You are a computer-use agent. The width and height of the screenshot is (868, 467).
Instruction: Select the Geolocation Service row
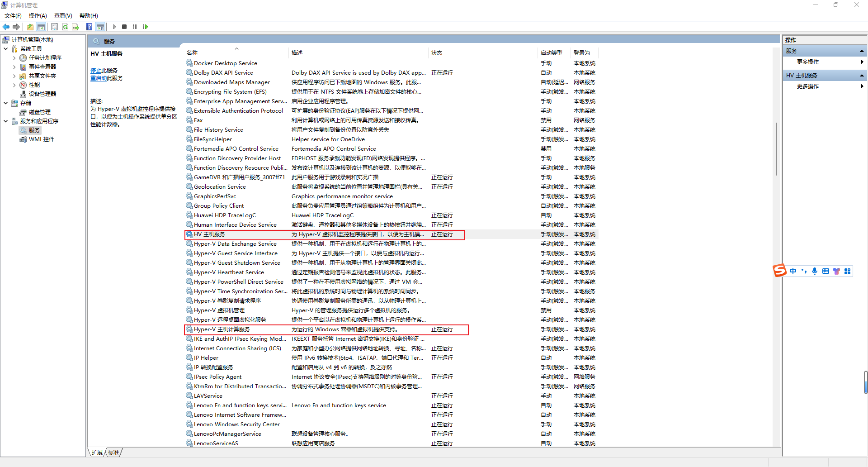coord(392,187)
